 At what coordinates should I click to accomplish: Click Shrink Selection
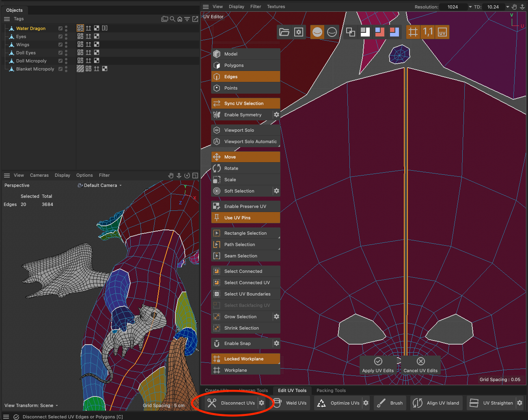246,328
